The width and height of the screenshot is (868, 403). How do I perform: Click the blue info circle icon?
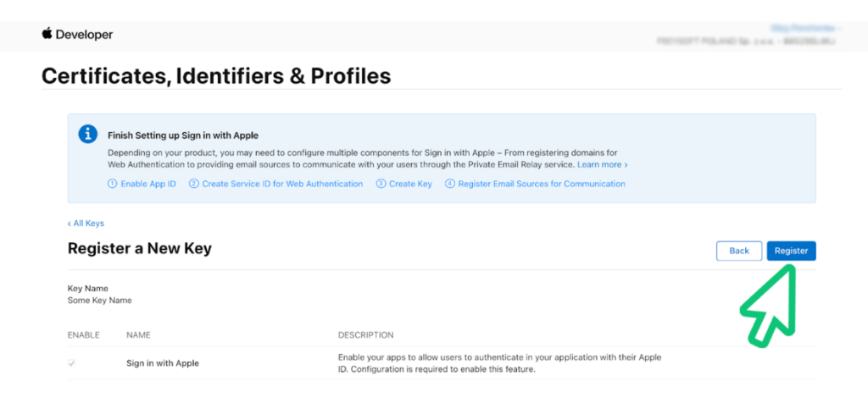88,135
